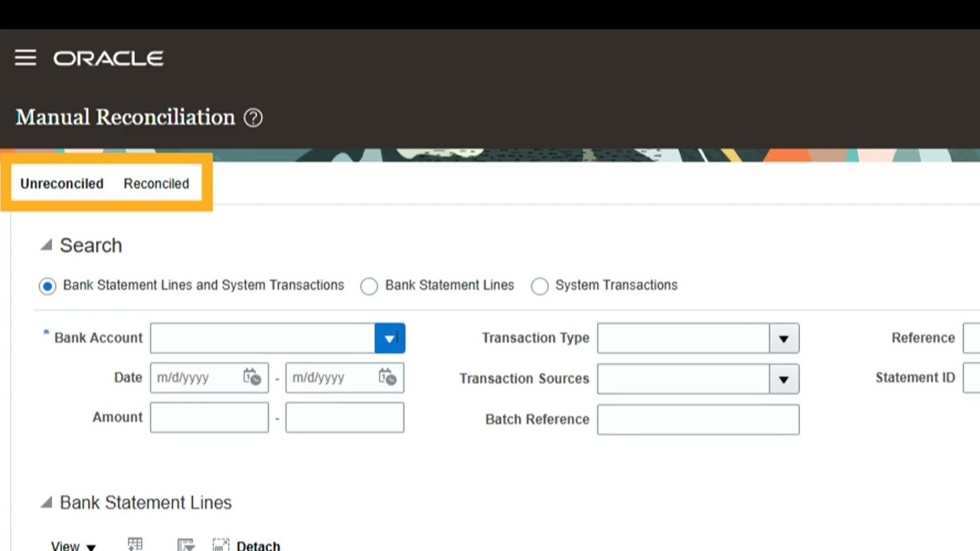Click the Bank Account label
Screen dimensions: 980x551
[98, 337]
